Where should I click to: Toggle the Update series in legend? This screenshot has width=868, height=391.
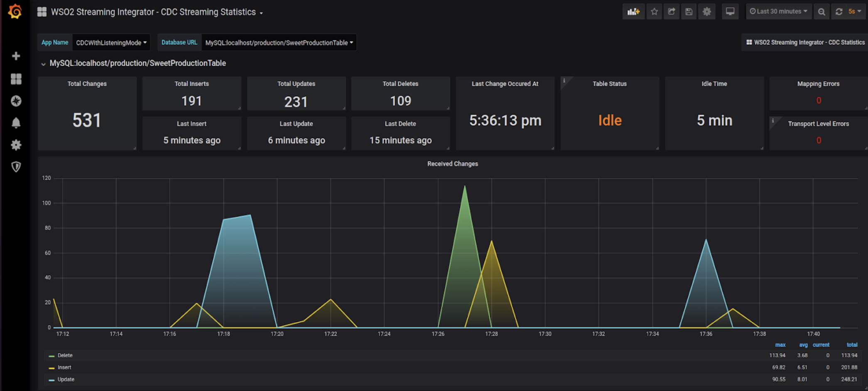[66, 380]
